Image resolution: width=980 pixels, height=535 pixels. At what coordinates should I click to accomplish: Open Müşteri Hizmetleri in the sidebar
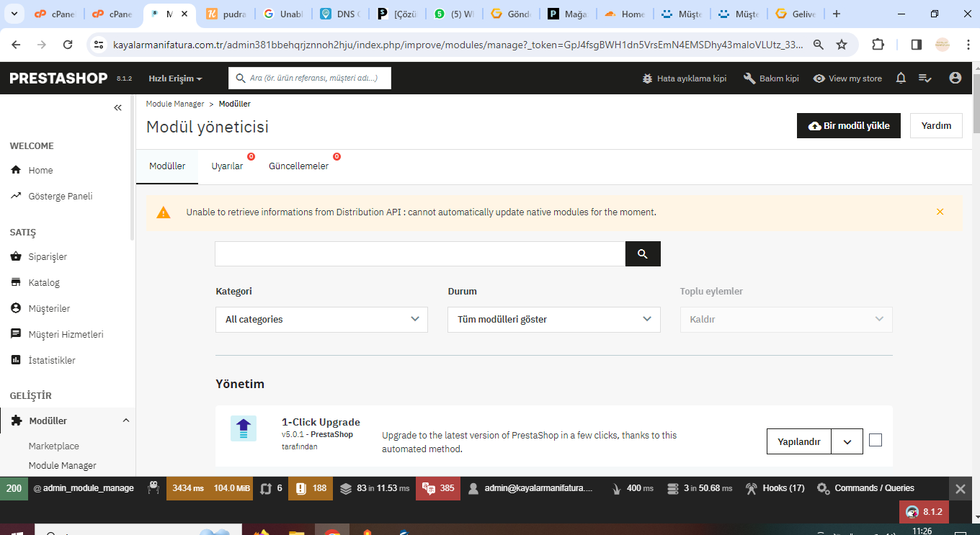[x=66, y=335]
